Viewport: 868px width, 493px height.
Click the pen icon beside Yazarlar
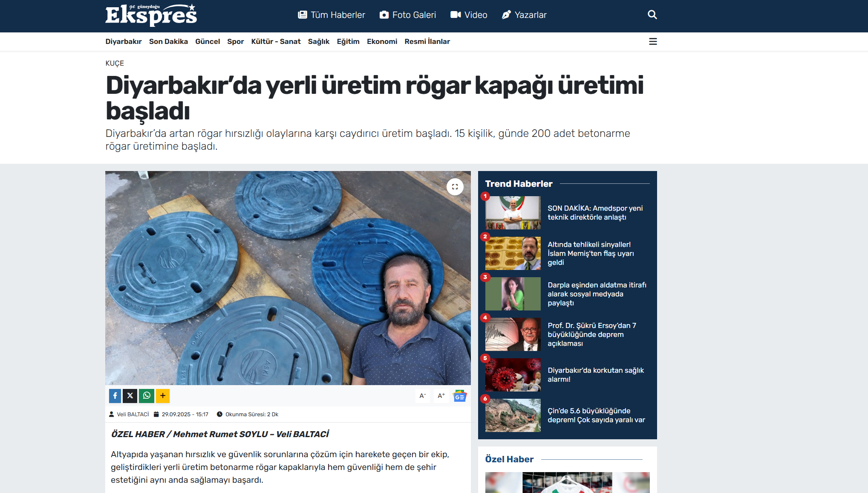click(505, 14)
